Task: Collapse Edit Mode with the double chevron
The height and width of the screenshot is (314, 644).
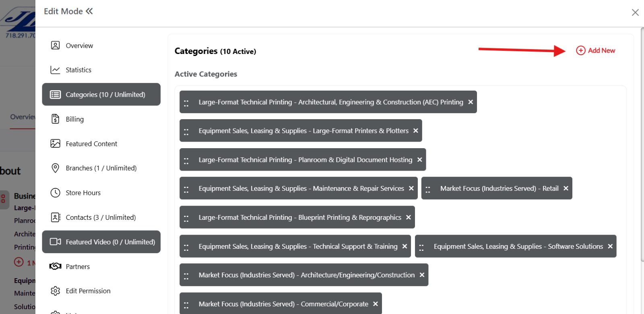Action: [x=89, y=11]
